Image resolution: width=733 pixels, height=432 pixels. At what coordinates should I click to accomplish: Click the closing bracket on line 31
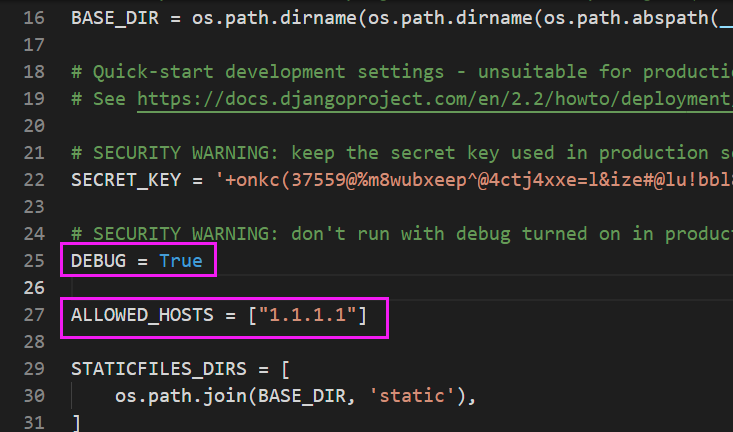pyautogui.click(x=77, y=423)
